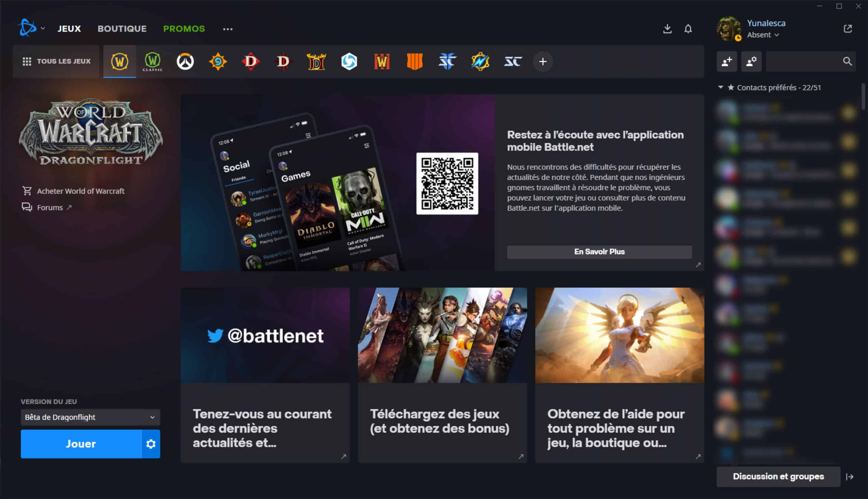
Task: Open Call of Duty Black Ops 4 icon
Action: point(414,62)
